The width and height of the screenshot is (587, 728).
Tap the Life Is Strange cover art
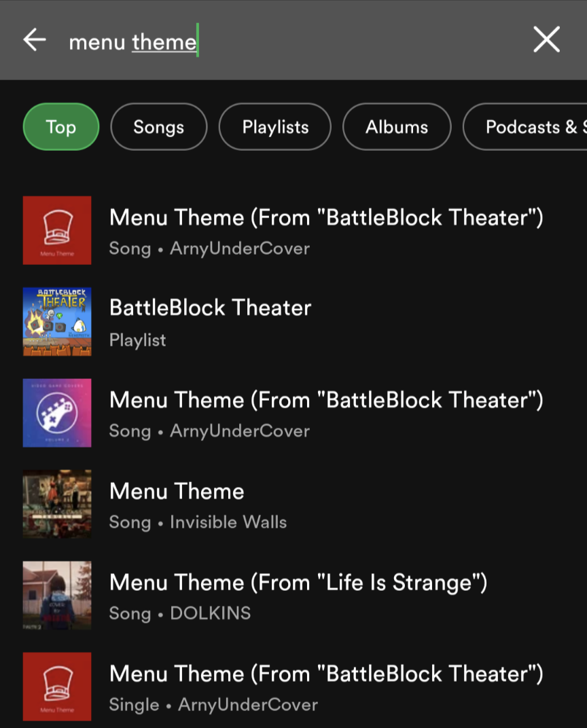[57, 595]
